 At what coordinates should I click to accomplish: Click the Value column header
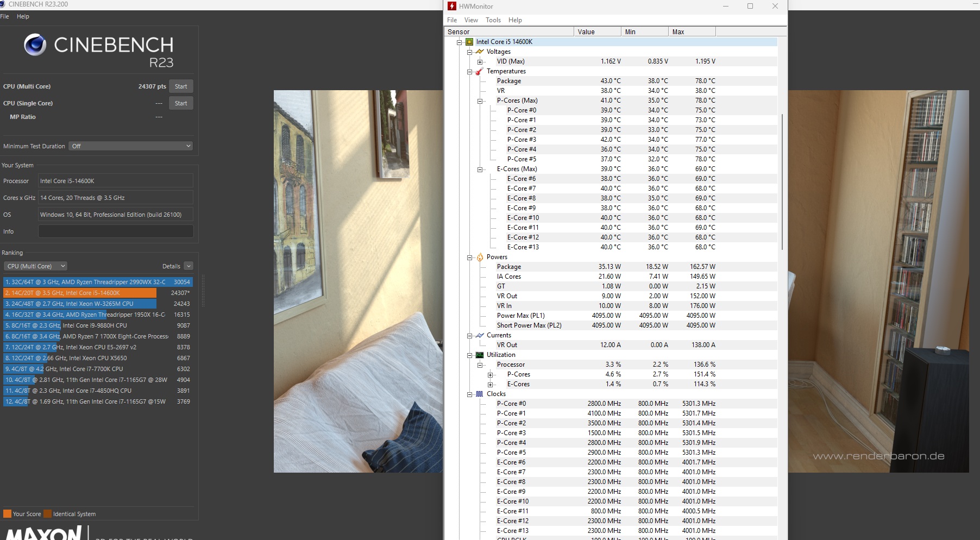(598, 32)
